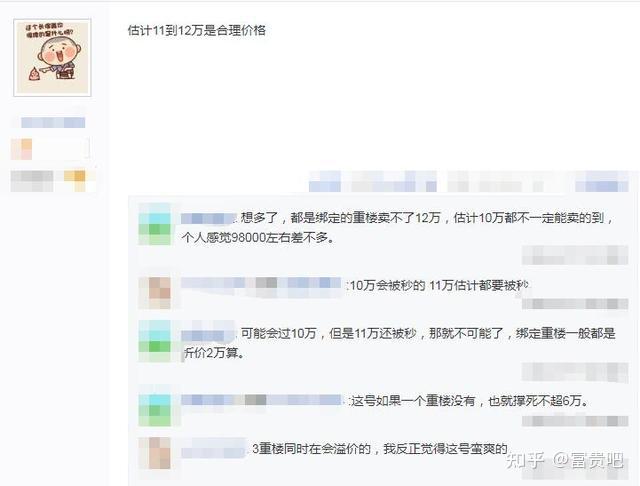Open the blurred username before "这号如果一个重楼没有"
Image resolution: width=640 pixels, height=486 pixels.
point(261,400)
